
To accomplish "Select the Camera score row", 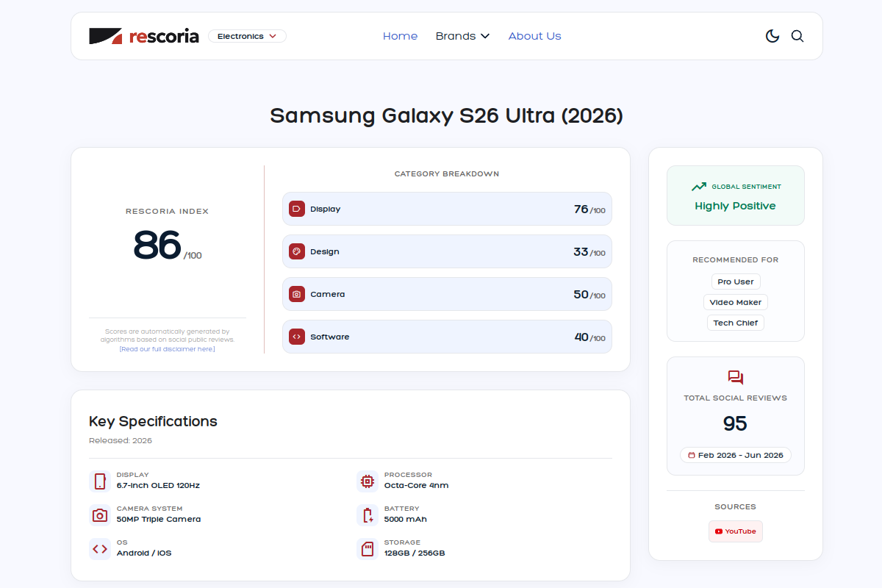I will coord(447,294).
